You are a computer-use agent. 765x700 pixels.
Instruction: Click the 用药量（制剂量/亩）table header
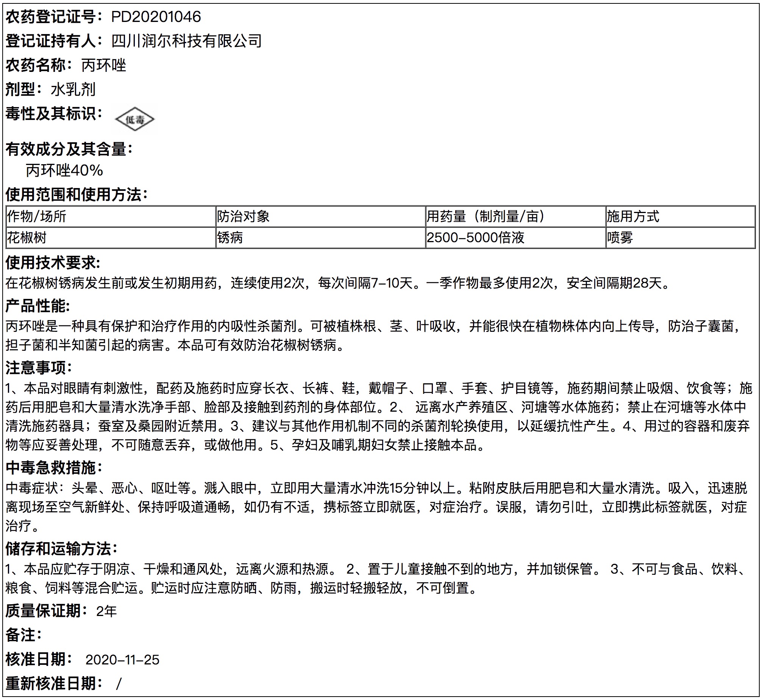486,216
